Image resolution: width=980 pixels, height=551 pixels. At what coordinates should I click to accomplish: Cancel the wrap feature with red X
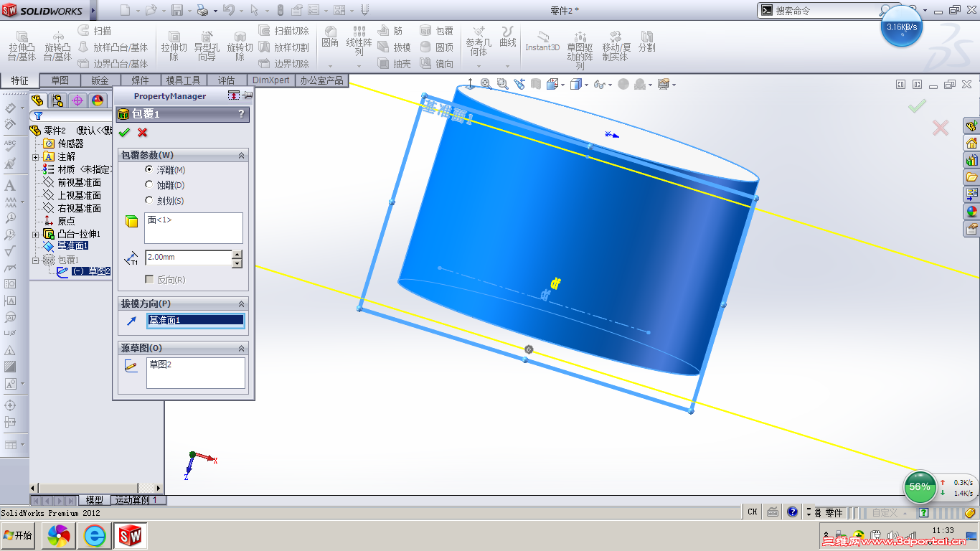[x=142, y=132]
